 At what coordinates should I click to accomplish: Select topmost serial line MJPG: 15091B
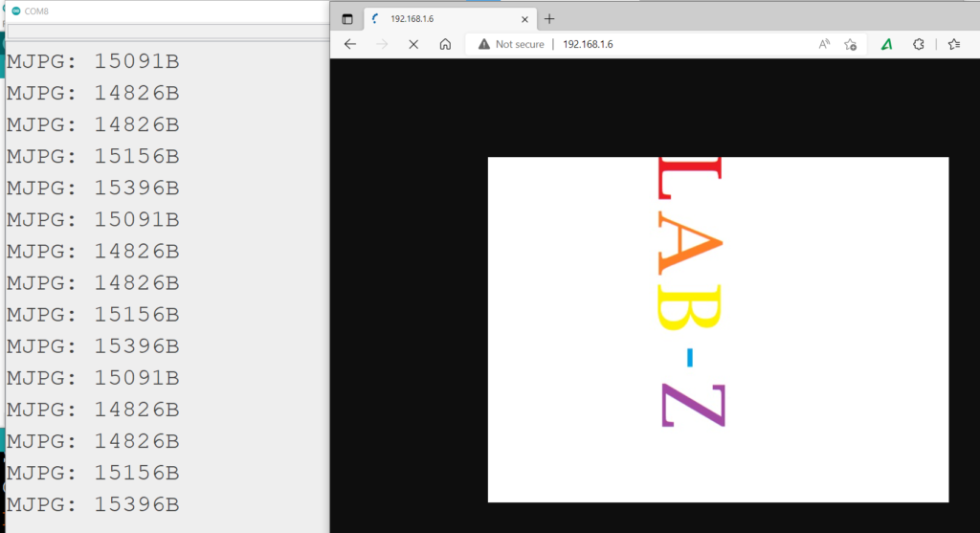93,61
